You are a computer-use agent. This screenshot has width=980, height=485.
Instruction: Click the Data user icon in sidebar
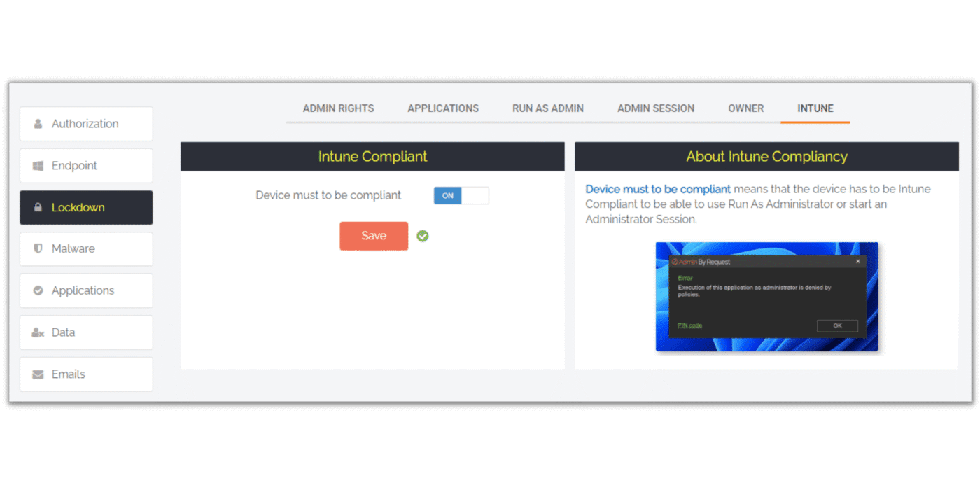38,332
